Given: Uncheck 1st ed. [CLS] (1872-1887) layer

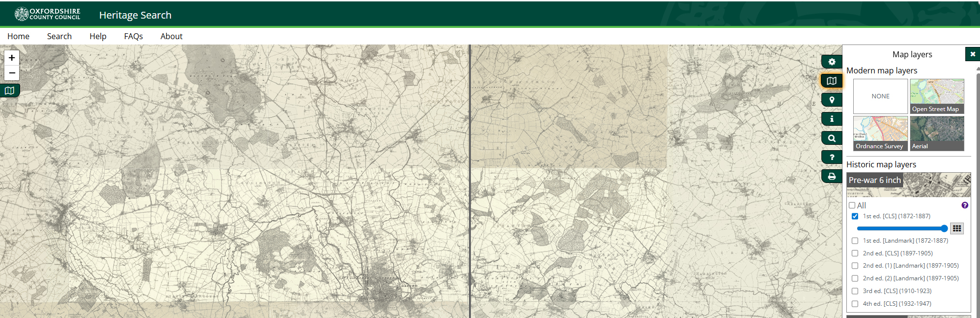Looking at the screenshot, I should pyautogui.click(x=855, y=216).
